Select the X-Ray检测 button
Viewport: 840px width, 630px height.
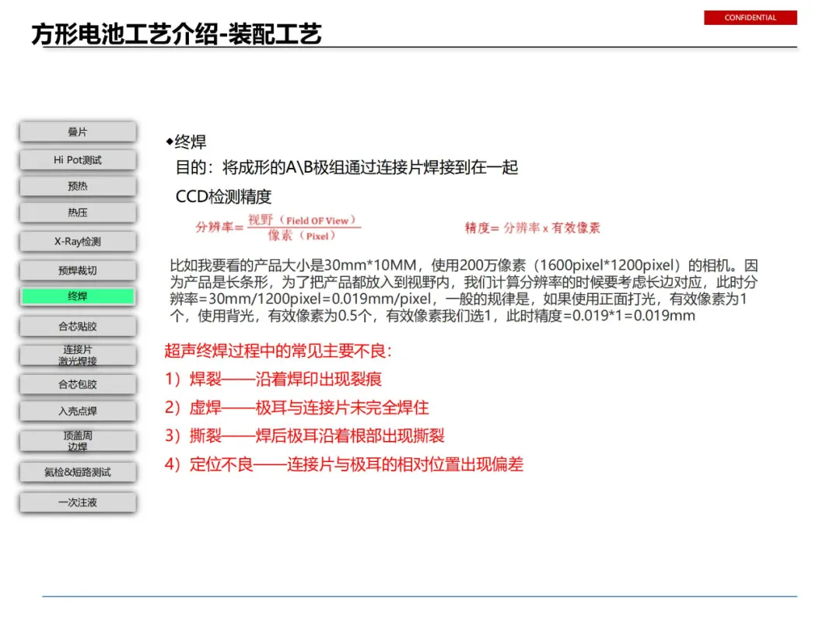pyautogui.click(x=78, y=241)
